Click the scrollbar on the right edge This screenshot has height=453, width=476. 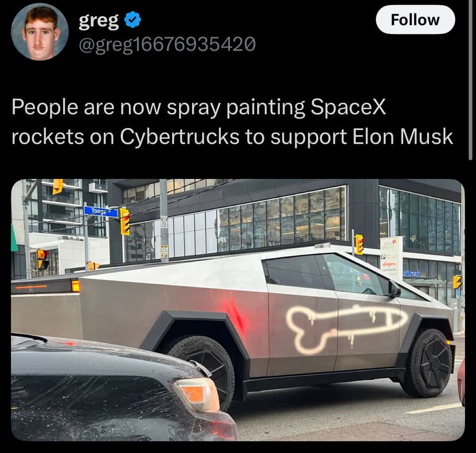coord(470,81)
